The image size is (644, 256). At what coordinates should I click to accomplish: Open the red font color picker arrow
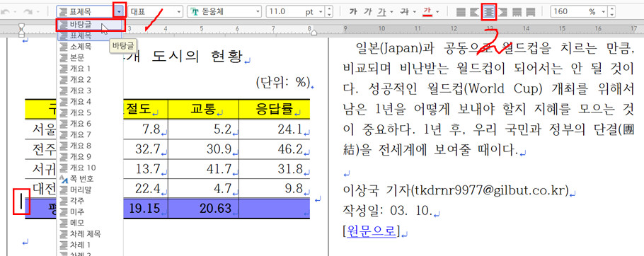438,12
